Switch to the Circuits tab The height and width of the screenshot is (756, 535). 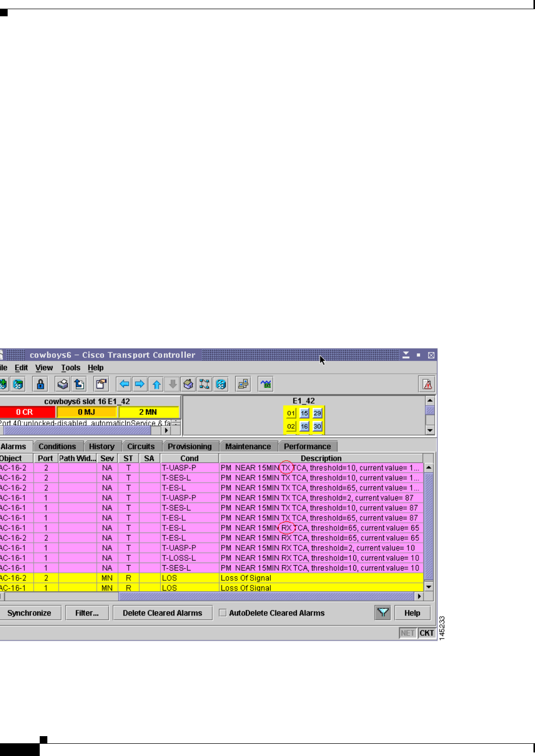tap(141, 446)
